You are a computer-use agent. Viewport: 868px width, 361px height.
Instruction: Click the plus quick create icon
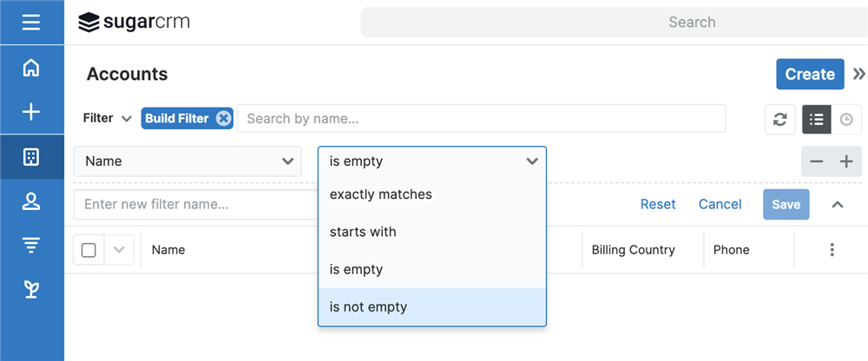click(x=31, y=112)
